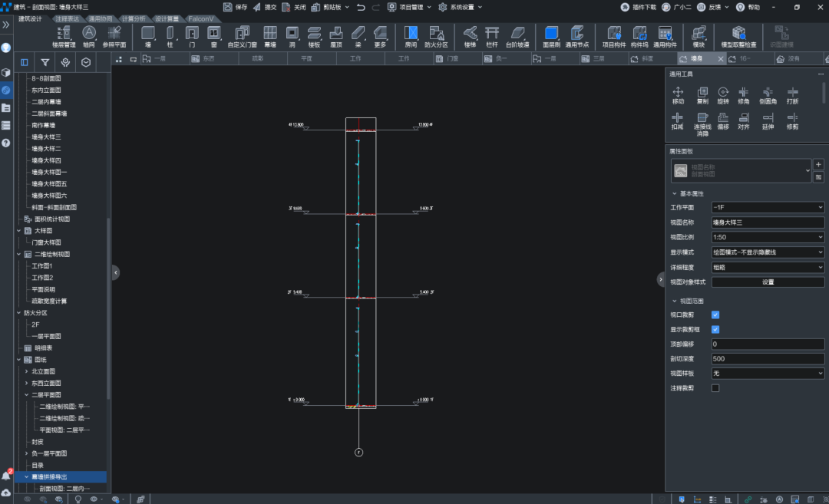Image resolution: width=829 pixels, height=504 pixels.
Task: Open the 系统设置 menu
Action: click(461, 7)
